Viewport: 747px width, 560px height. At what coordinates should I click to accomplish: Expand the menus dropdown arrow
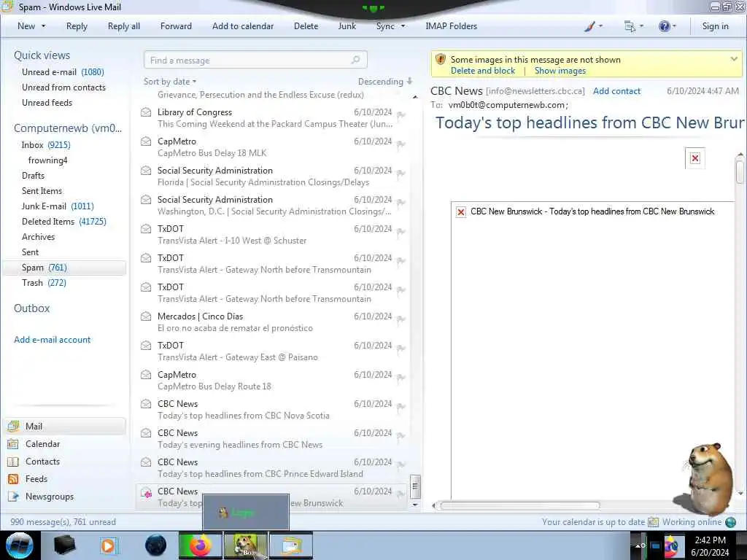pos(641,26)
